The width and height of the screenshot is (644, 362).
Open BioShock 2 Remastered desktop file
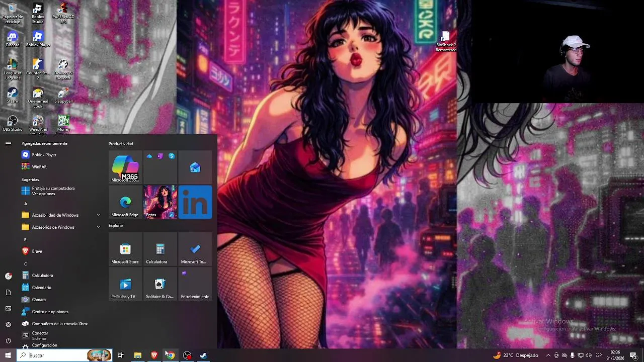pyautogui.click(x=446, y=42)
